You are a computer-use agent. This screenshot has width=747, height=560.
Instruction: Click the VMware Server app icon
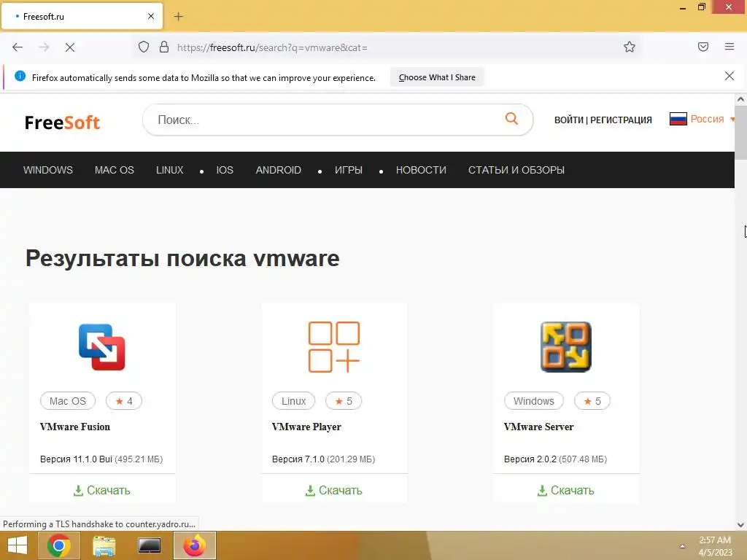(566, 347)
